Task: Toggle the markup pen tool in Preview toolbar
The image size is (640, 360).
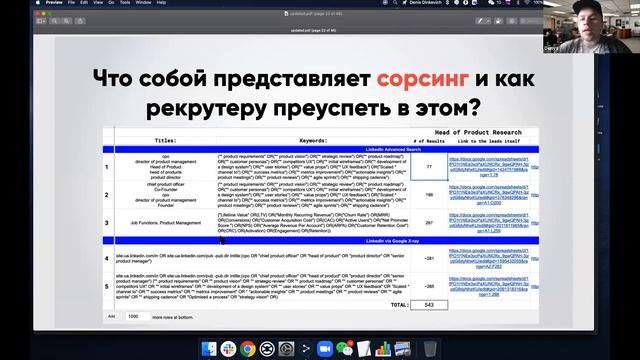Action: point(480,21)
